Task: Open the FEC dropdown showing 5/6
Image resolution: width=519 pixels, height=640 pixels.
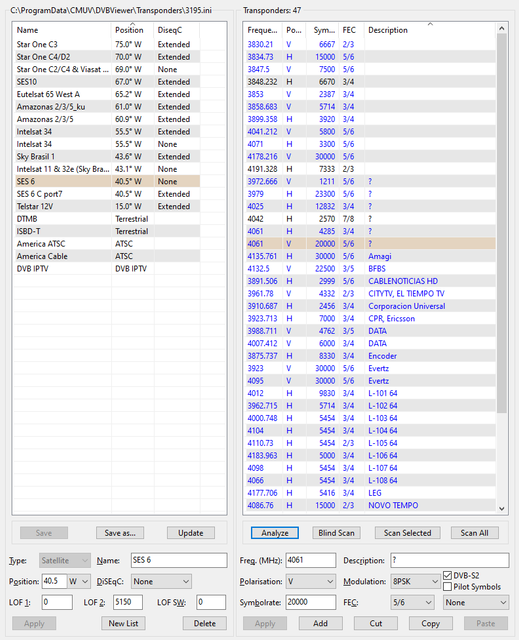Action: [412, 602]
